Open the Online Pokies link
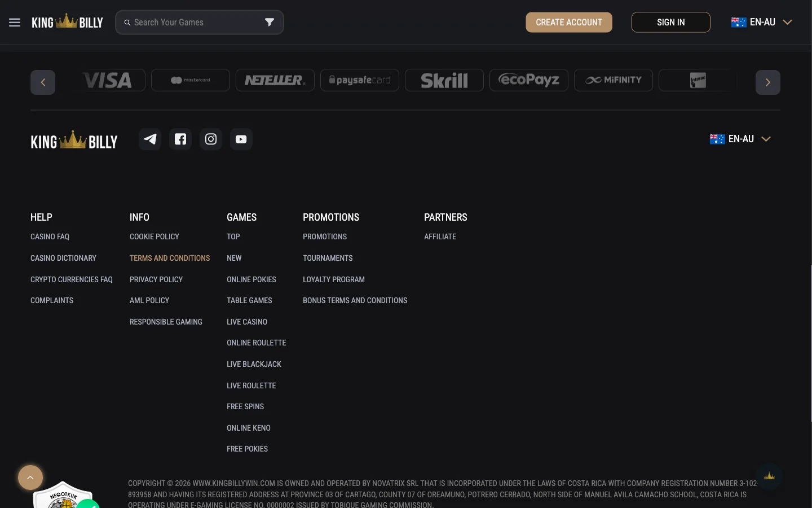The height and width of the screenshot is (508, 812). [x=251, y=279]
